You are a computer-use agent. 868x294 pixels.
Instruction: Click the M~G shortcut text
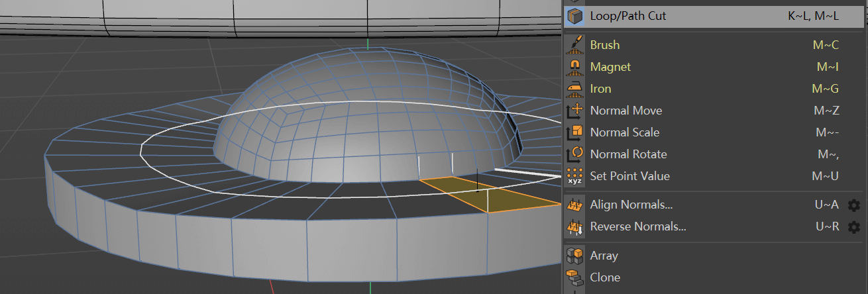[x=826, y=89]
